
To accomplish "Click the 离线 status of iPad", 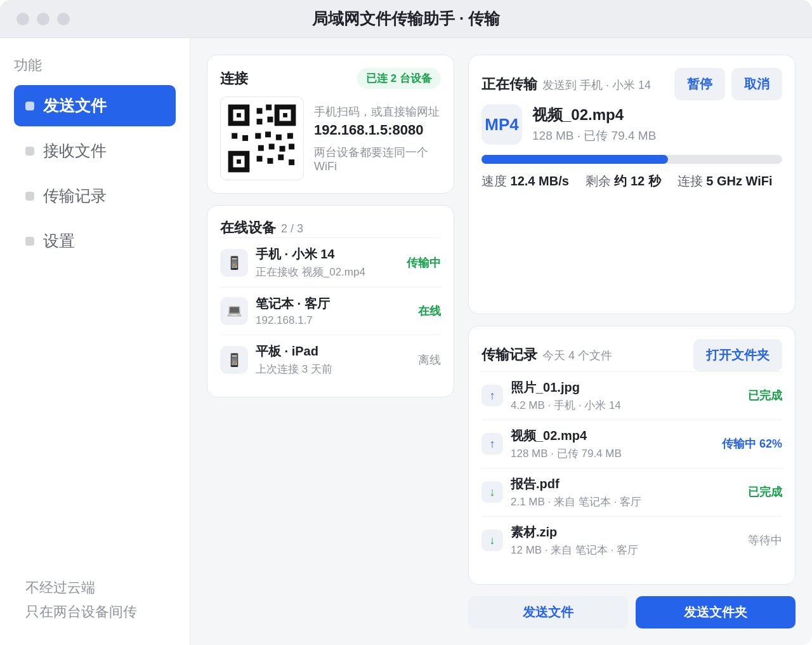I will [429, 360].
